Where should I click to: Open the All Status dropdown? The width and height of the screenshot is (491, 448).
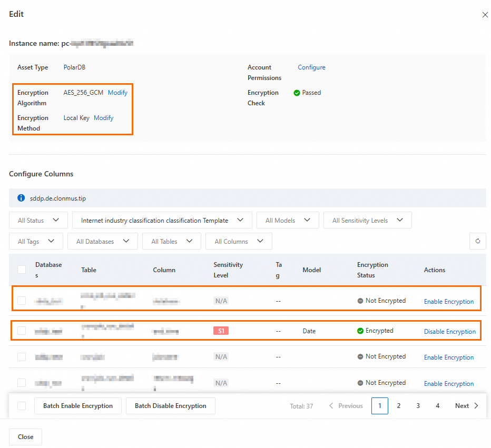(38, 221)
